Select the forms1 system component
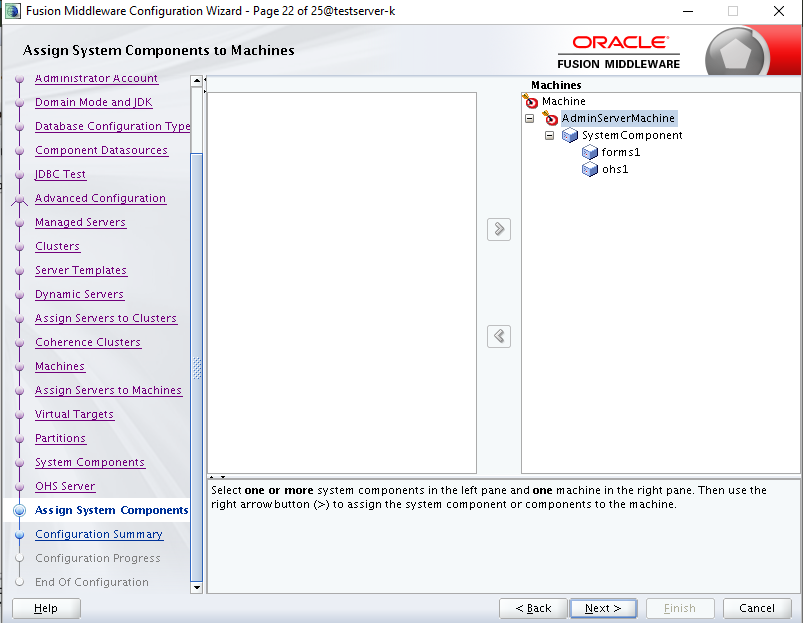This screenshot has width=803, height=623. coord(621,152)
